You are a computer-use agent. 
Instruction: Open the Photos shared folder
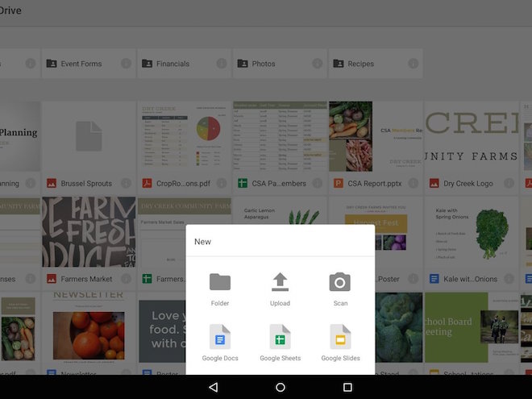281,64
